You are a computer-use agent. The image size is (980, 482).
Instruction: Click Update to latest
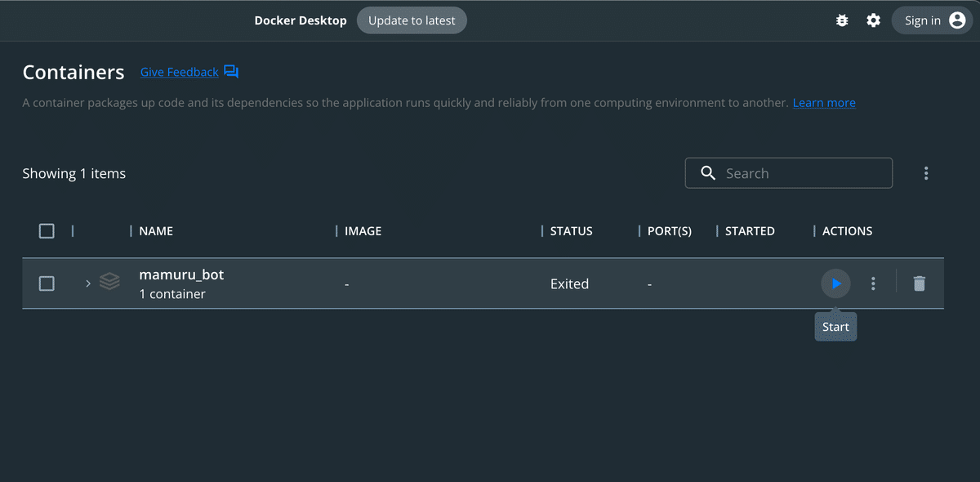point(412,20)
